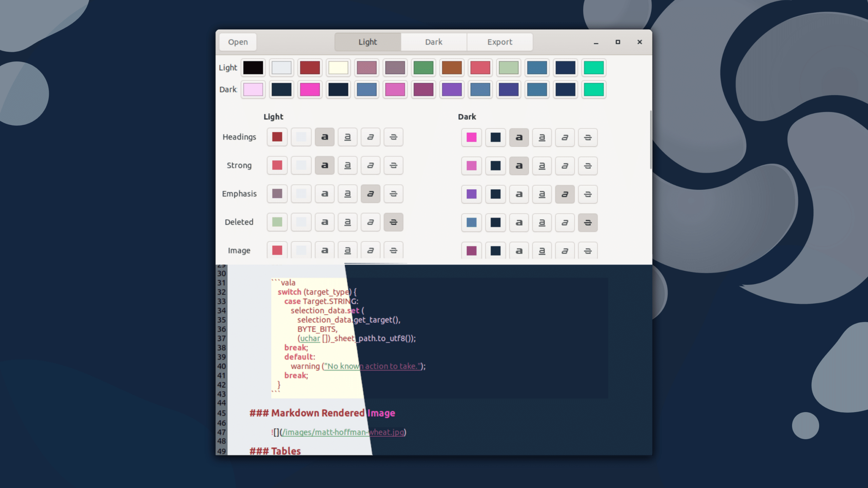Toggle italic for Dark Emphasis row
The height and width of the screenshot is (488, 868).
(x=565, y=195)
